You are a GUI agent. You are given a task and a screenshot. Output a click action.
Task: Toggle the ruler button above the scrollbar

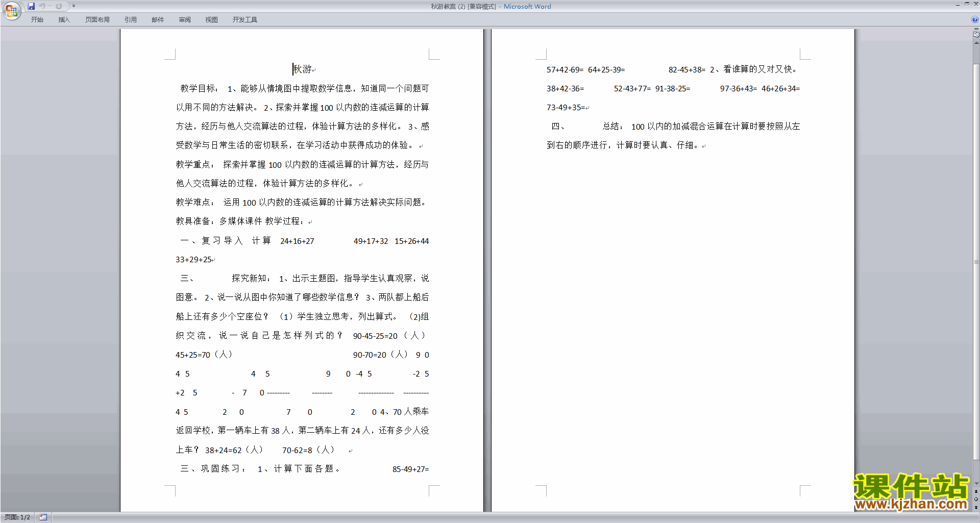tap(976, 35)
